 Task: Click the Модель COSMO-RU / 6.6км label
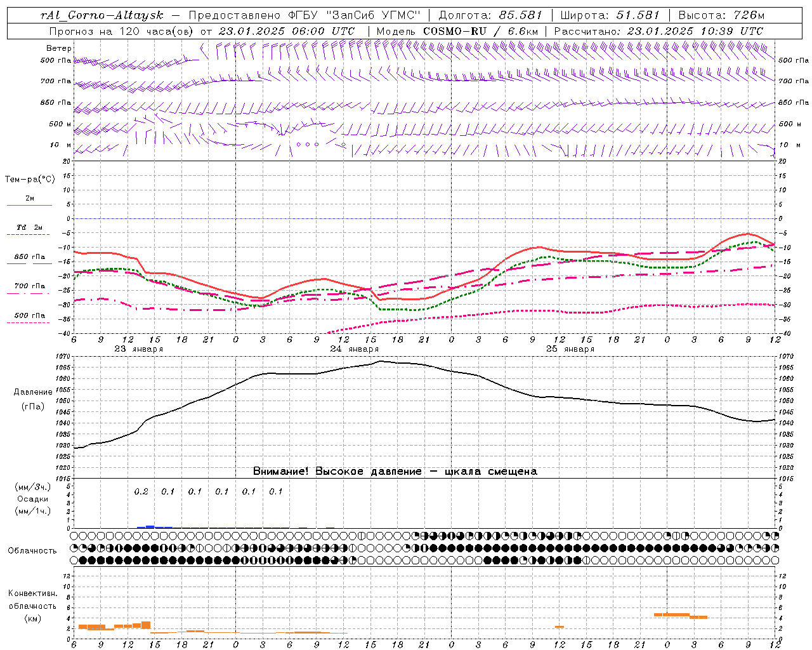(457, 31)
